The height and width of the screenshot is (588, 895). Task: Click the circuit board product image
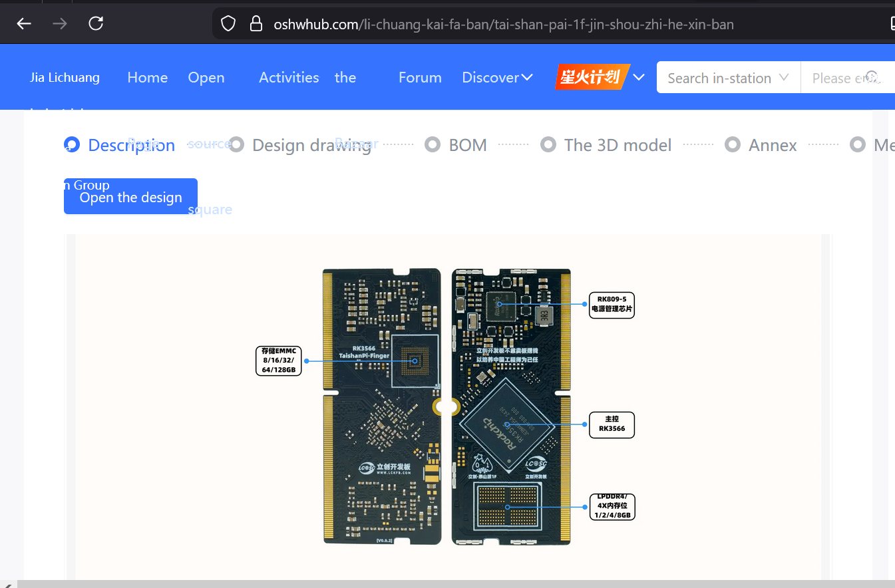[447, 406]
